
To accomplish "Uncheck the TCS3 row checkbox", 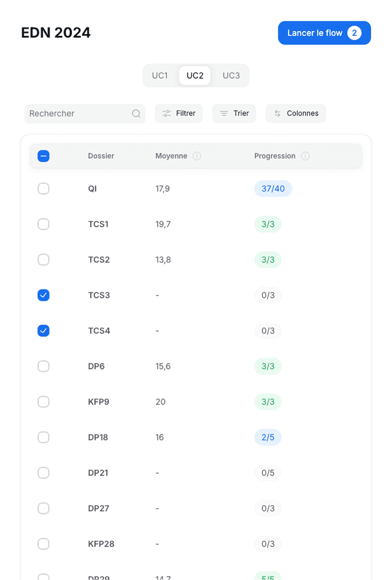I will point(43,295).
